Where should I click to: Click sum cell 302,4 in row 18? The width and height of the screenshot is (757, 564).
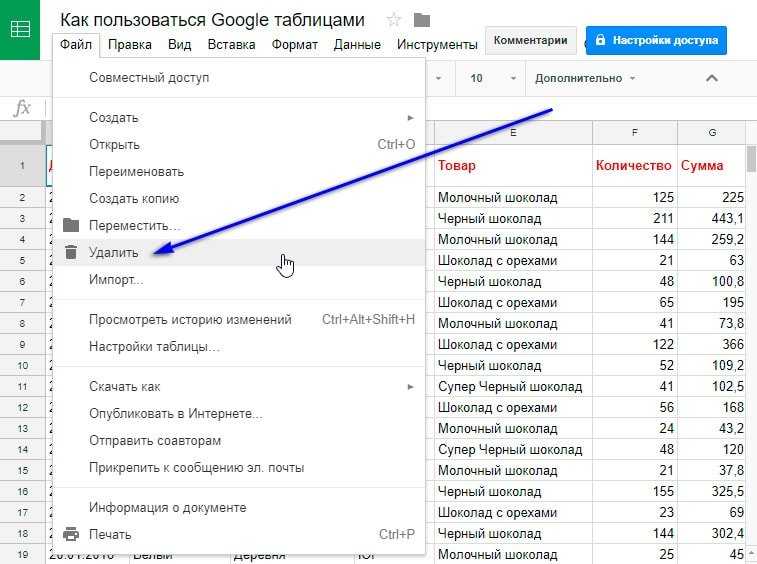pos(712,534)
